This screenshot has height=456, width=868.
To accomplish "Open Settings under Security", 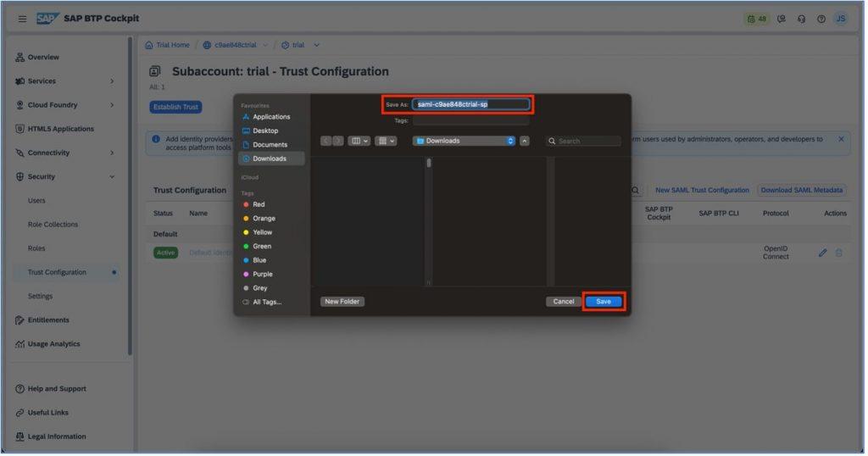I will 41,297.
